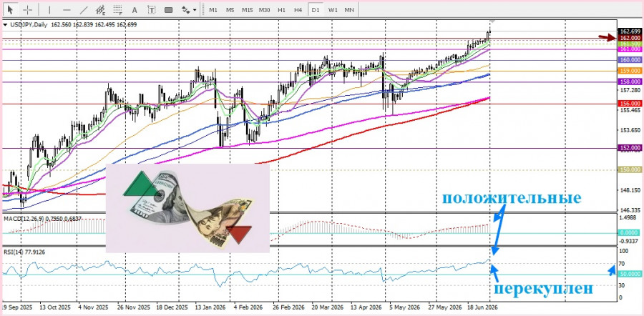Click the khaki 150.000 level label
This screenshot has height=316, width=644.
(630, 169)
